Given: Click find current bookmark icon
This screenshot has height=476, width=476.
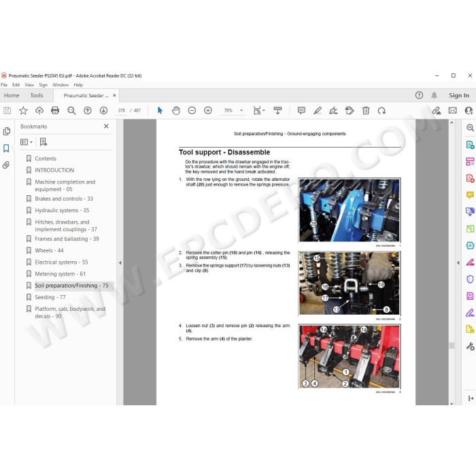Looking at the screenshot, I should (44, 141).
